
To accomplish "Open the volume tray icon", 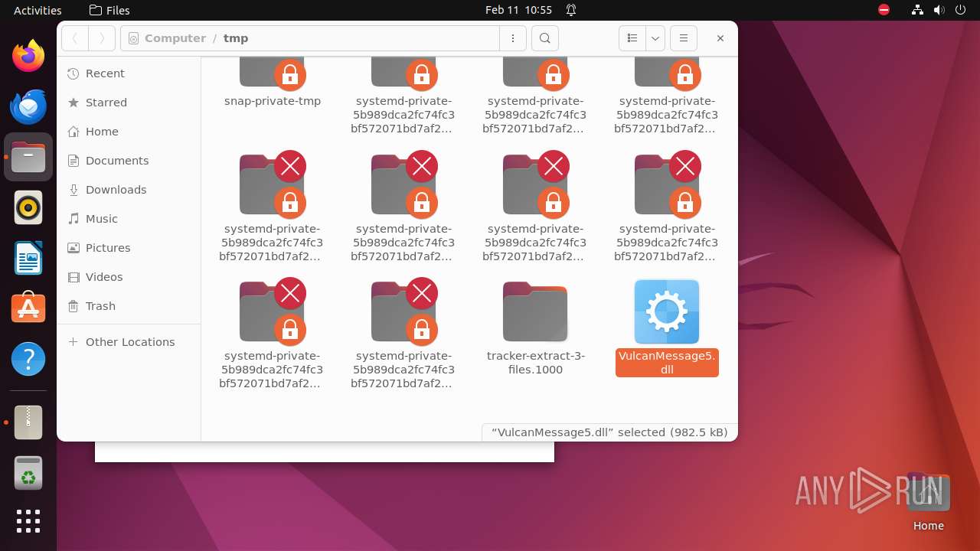I will coord(939,11).
